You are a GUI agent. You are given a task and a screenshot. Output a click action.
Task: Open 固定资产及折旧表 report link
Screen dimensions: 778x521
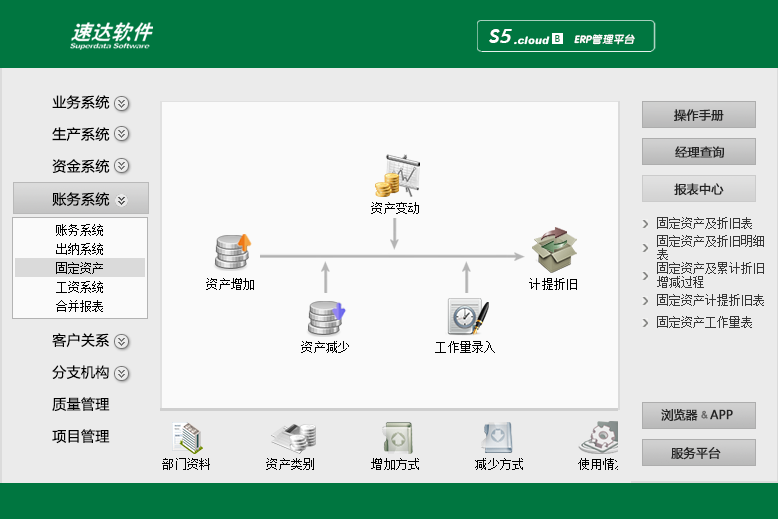[704, 223]
